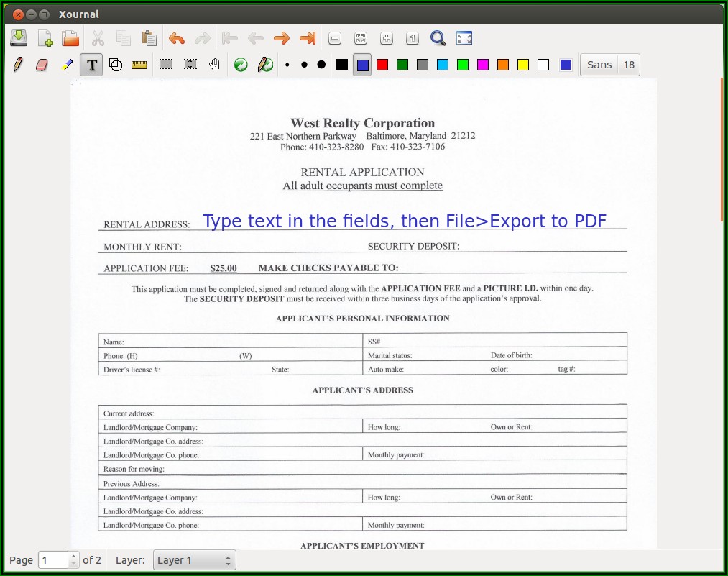Screen dimensions: 728x576
Task: Select the Highlighter tool
Action: point(67,65)
